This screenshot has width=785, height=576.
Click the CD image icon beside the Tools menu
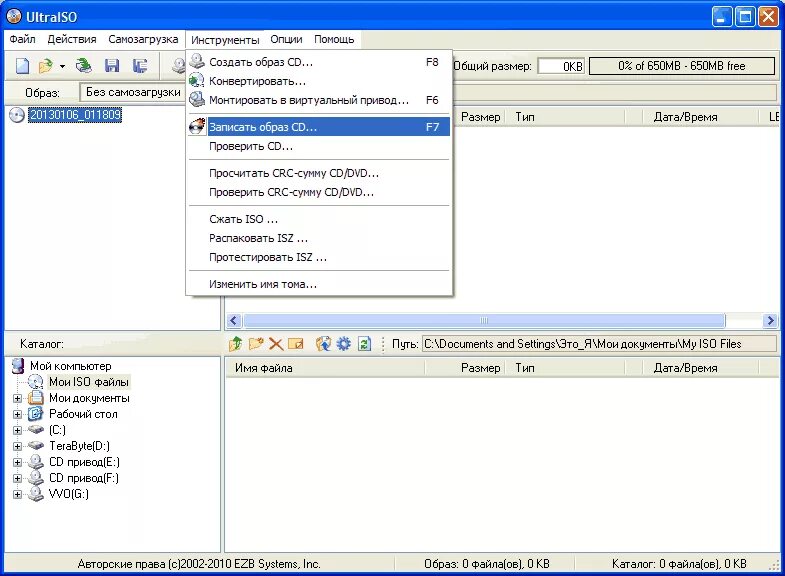click(178, 66)
